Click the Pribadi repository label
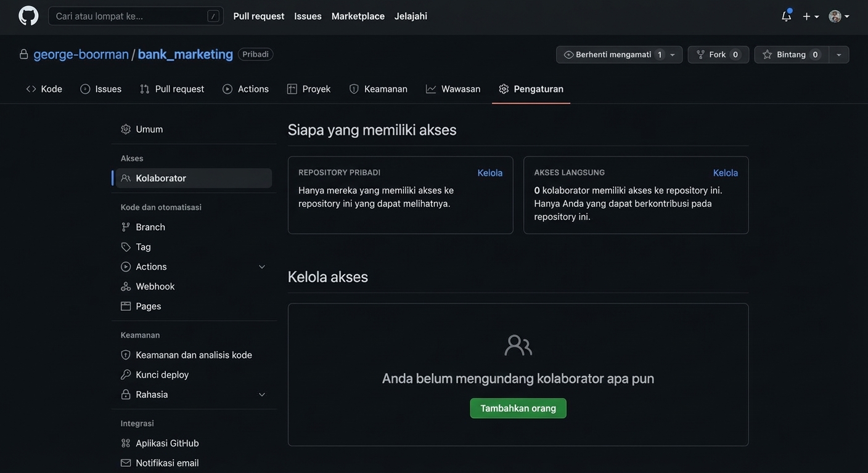The height and width of the screenshot is (473, 868). (256, 54)
